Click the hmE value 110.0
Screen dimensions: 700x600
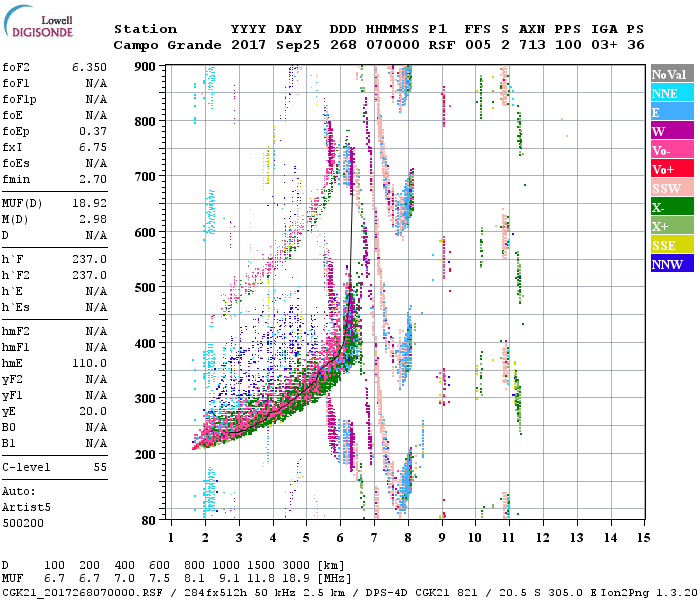(x=89, y=363)
